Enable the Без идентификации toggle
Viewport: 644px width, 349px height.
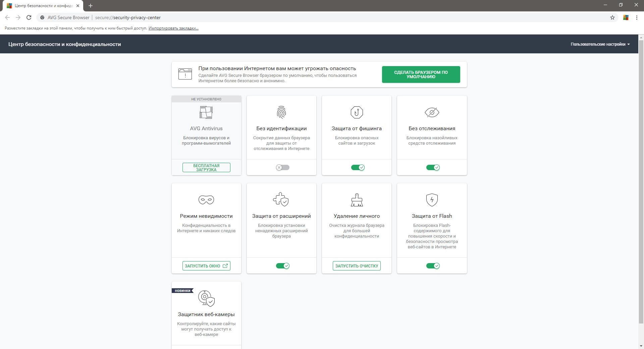282,167
